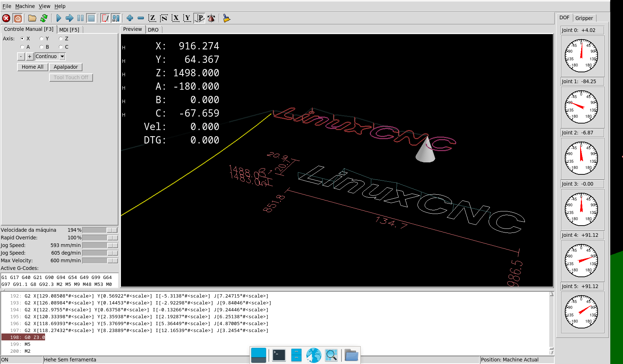Pause program execution
Image resolution: width=623 pixels, height=364 pixels.
point(80,18)
